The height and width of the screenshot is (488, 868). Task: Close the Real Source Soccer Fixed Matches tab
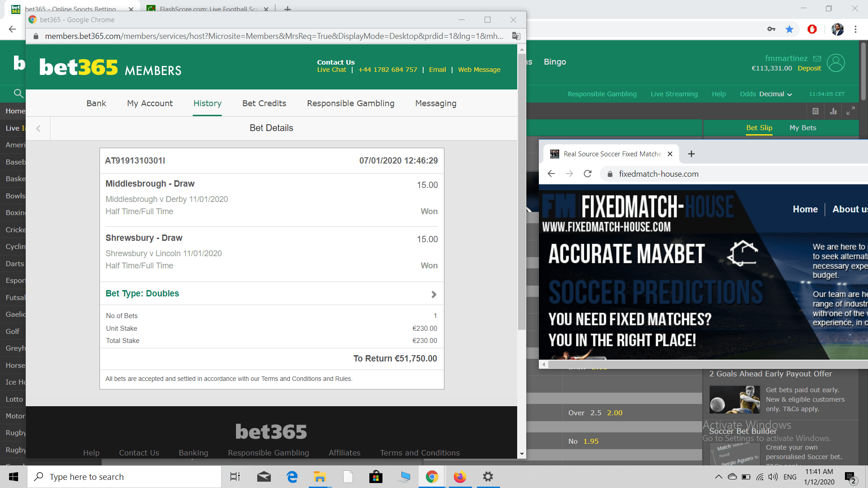670,154
